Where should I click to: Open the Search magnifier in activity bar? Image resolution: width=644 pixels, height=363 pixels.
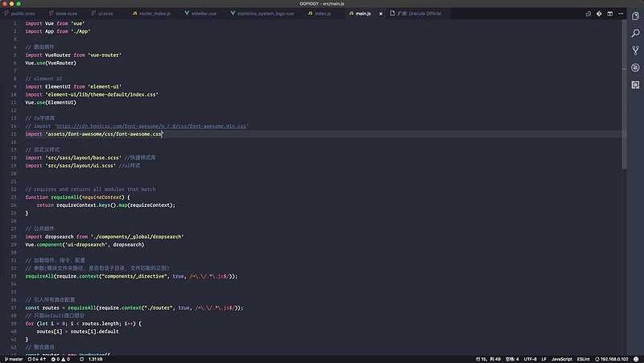point(635,33)
